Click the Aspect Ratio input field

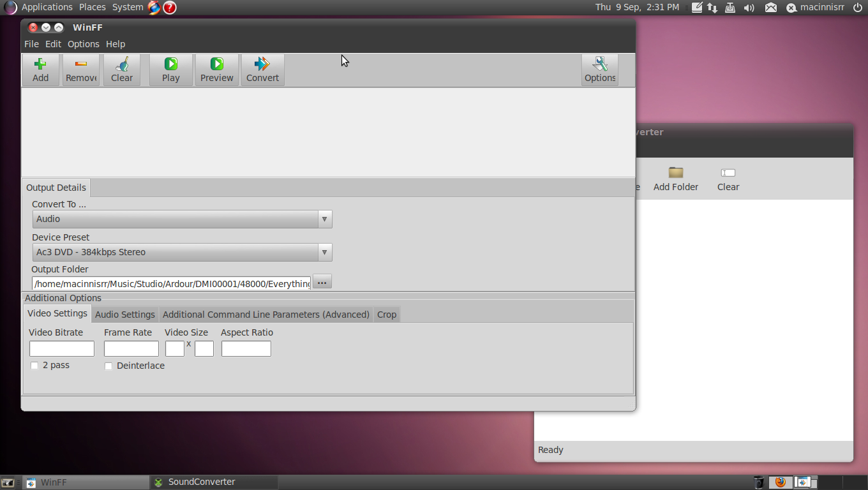[x=246, y=348]
